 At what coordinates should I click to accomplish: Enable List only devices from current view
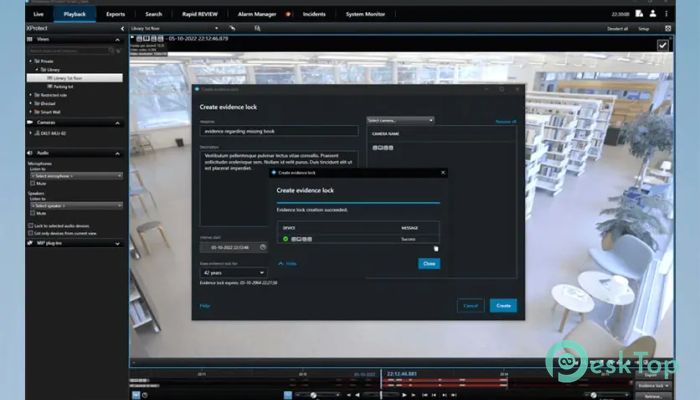click(x=31, y=233)
